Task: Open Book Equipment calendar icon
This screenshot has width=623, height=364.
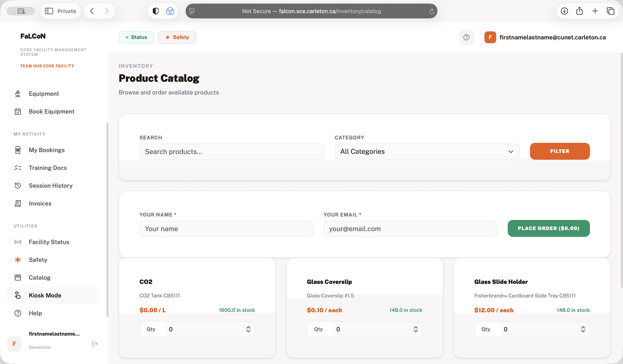Action: click(18, 111)
